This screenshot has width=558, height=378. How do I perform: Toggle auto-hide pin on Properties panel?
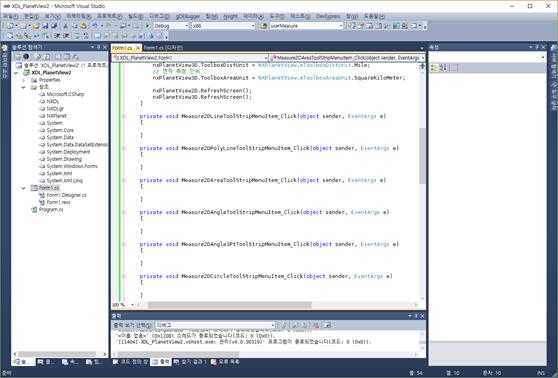(537, 47)
